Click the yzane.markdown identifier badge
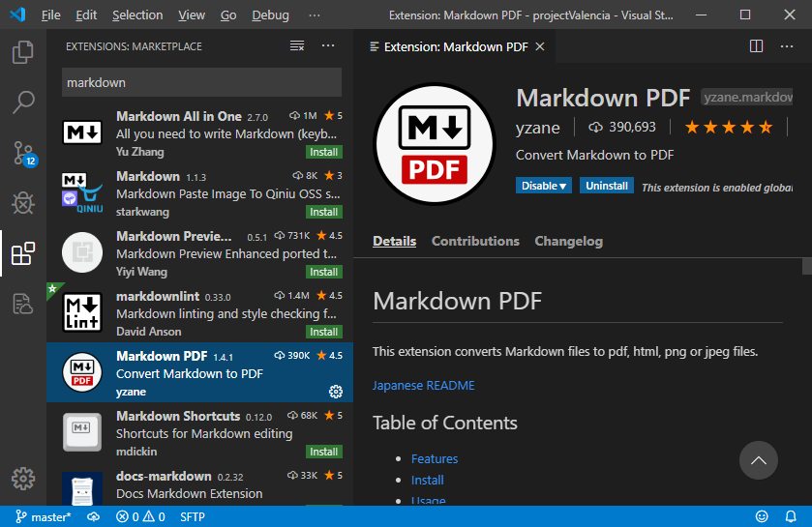This screenshot has height=527, width=812. click(747, 98)
